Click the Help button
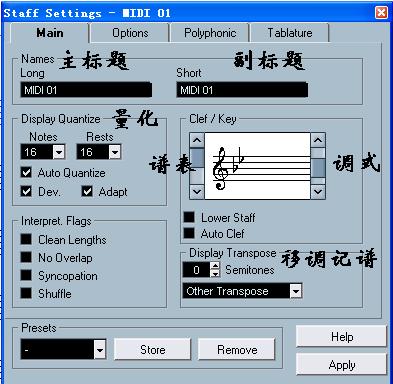The width and height of the screenshot is (393, 384). click(x=342, y=337)
